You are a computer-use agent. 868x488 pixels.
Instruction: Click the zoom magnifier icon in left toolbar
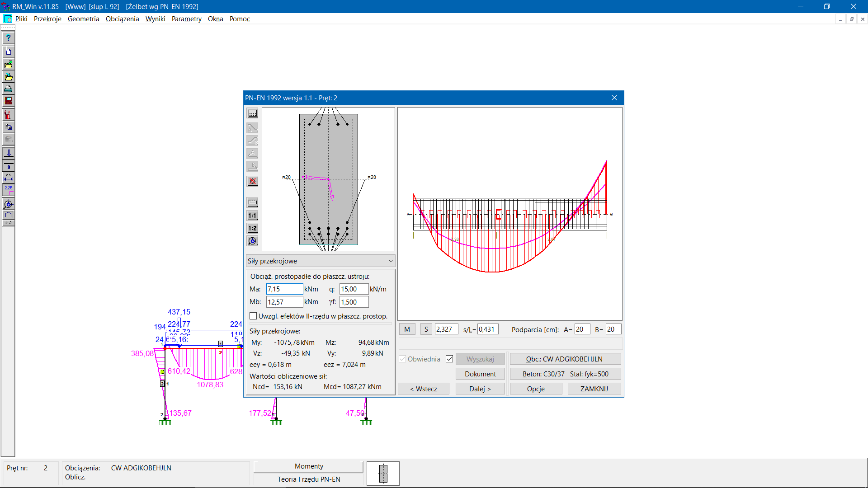click(8, 204)
